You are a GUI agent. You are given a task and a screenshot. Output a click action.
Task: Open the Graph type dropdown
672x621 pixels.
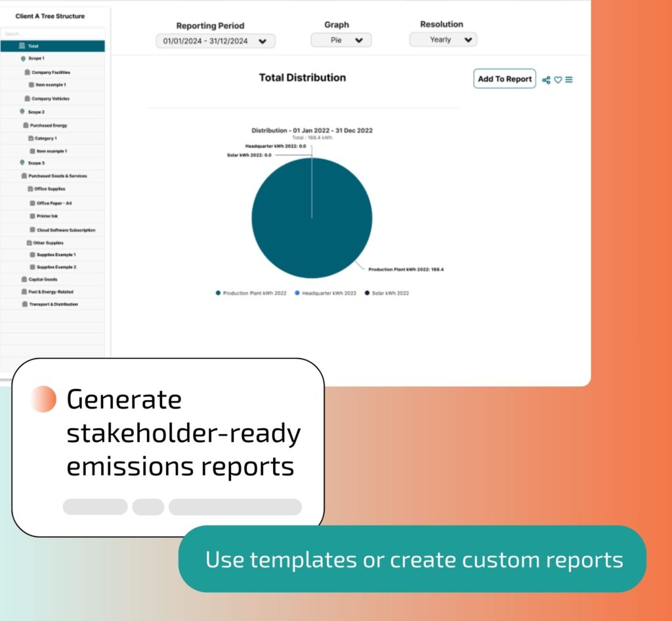pos(341,40)
